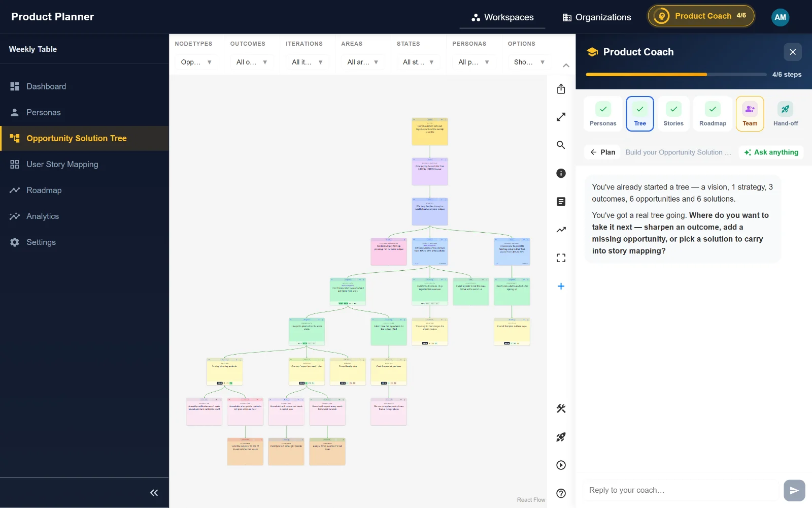Click the notes list icon
Image resolution: width=812 pixels, height=508 pixels.
(561, 202)
